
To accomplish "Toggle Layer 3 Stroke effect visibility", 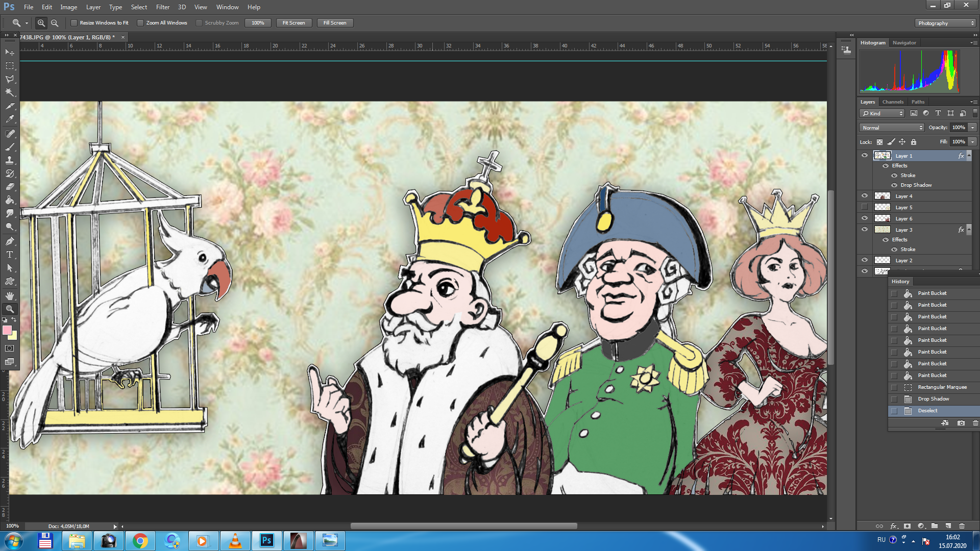I will [x=894, y=249].
